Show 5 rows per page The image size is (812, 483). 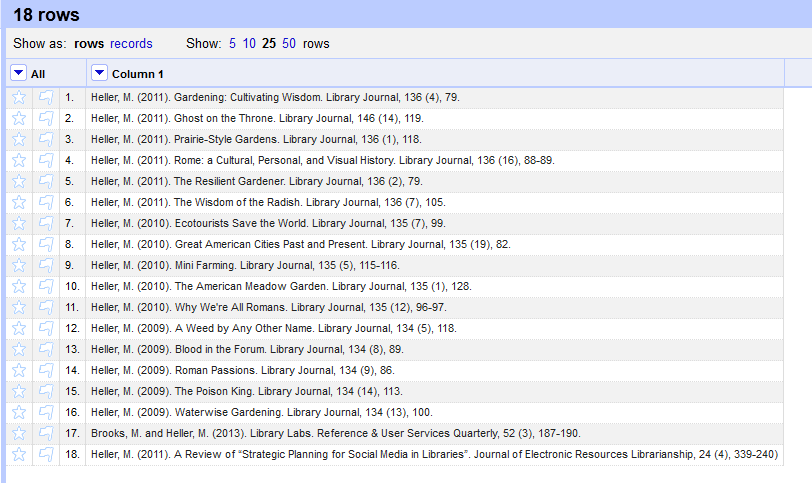pyautogui.click(x=233, y=43)
